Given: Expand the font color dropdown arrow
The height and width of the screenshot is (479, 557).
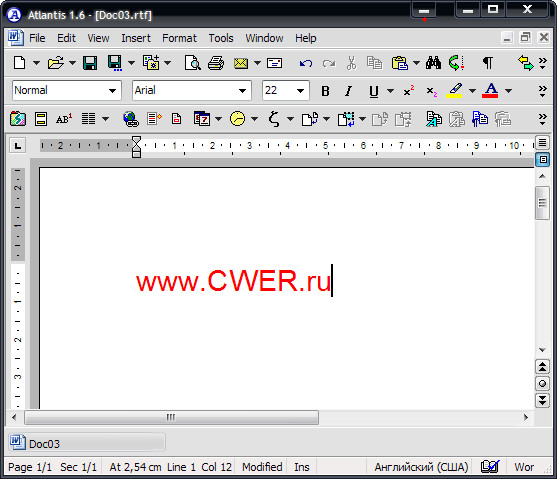Looking at the screenshot, I should click(508, 91).
